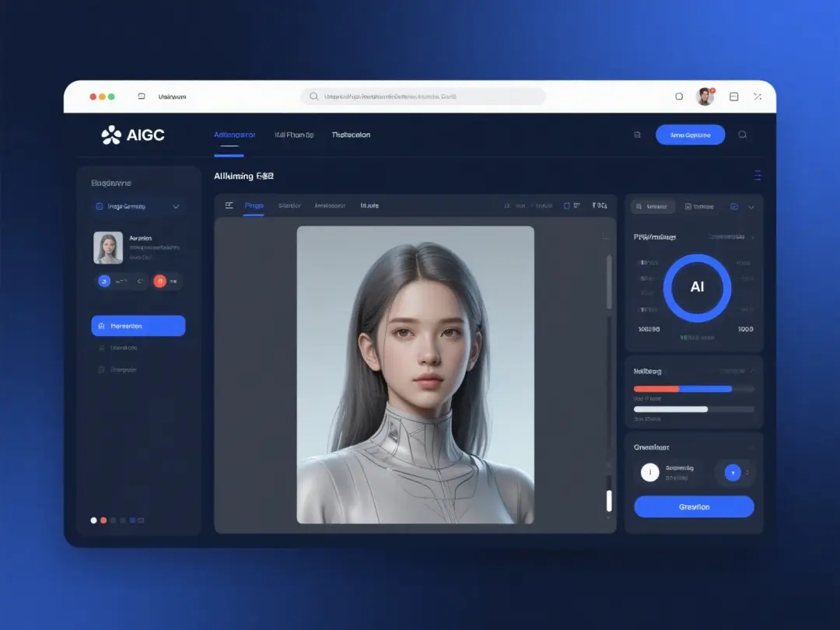Click the search icon right of the blue header button

point(742,135)
